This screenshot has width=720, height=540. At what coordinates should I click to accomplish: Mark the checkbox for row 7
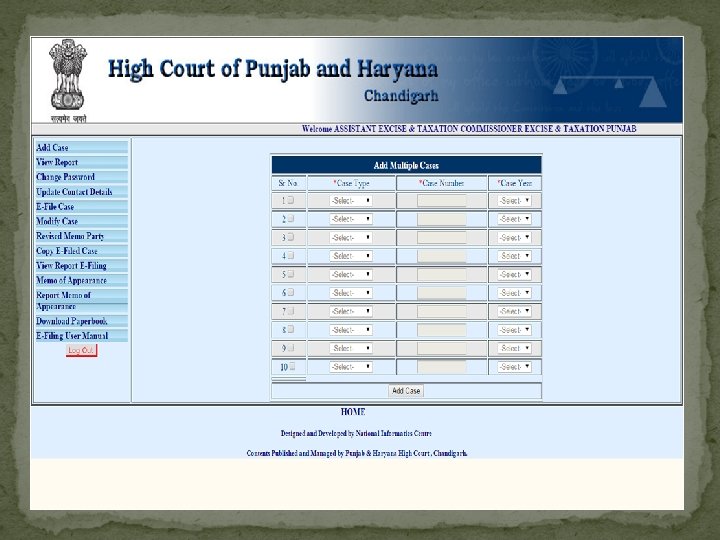291,311
